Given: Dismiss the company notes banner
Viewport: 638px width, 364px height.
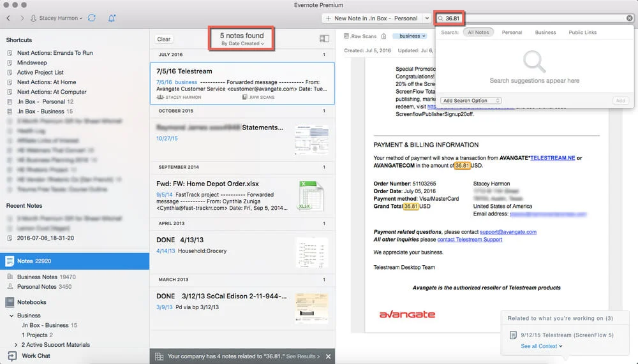Looking at the screenshot, I should [x=328, y=356].
